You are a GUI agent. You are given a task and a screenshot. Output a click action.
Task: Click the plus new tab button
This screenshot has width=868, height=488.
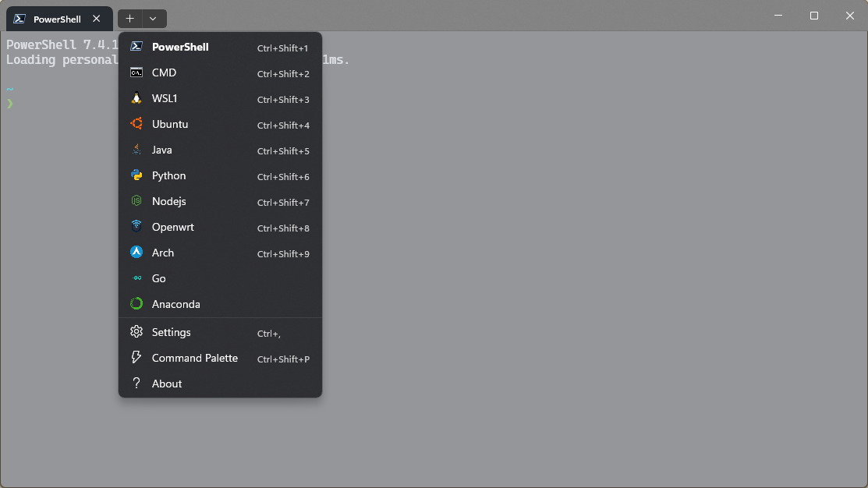pyautogui.click(x=129, y=19)
